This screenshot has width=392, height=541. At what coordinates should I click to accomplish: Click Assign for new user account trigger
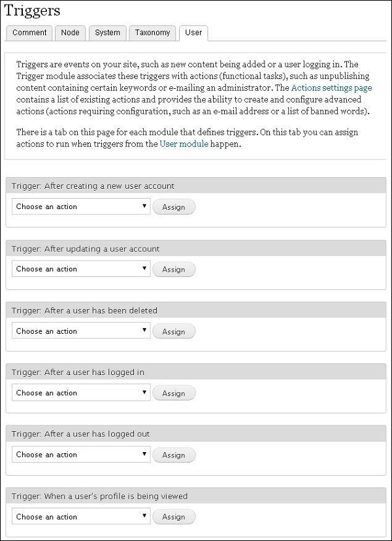(173, 206)
